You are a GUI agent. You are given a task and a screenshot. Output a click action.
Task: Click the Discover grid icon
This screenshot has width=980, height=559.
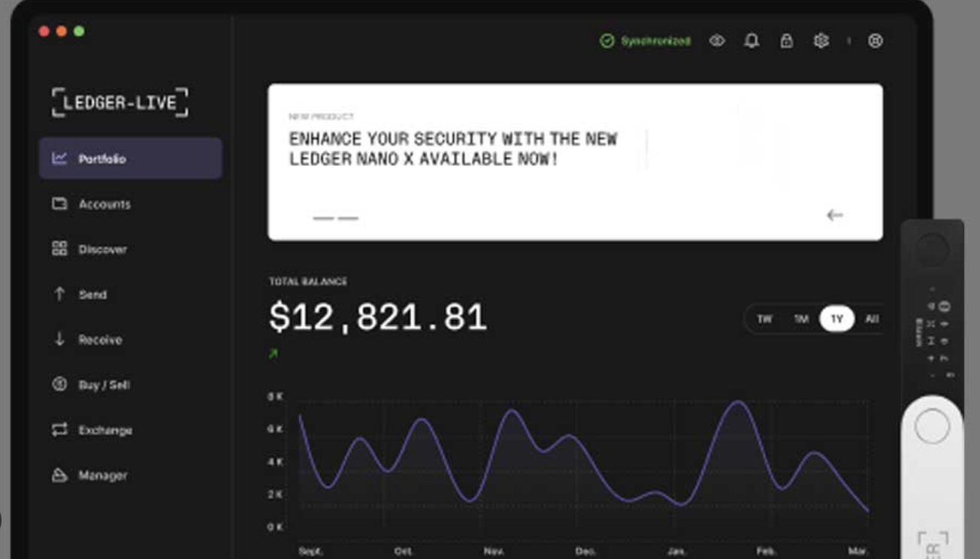[x=59, y=249]
